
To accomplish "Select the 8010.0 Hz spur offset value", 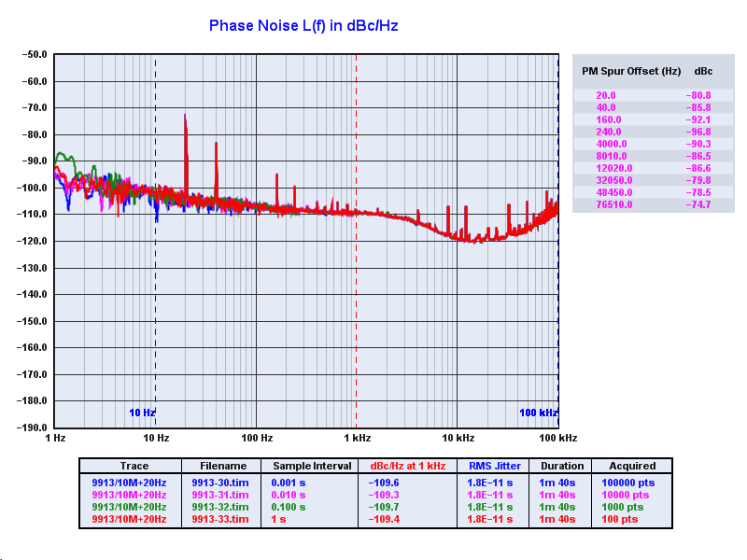I will (612, 156).
